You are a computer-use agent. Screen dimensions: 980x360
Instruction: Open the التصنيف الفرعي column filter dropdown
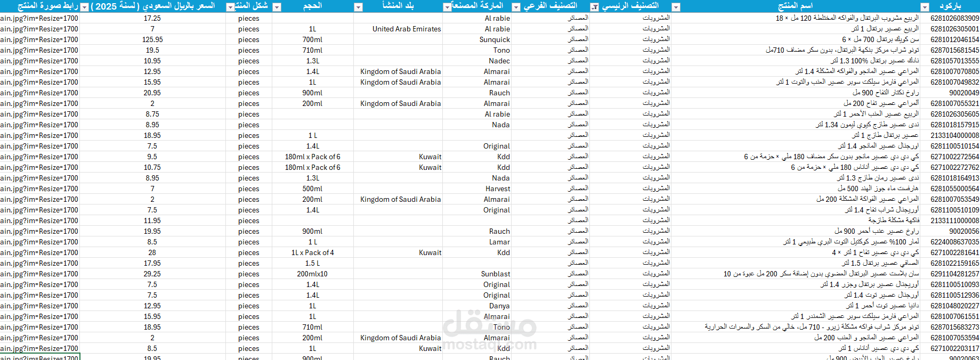tap(516, 7)
